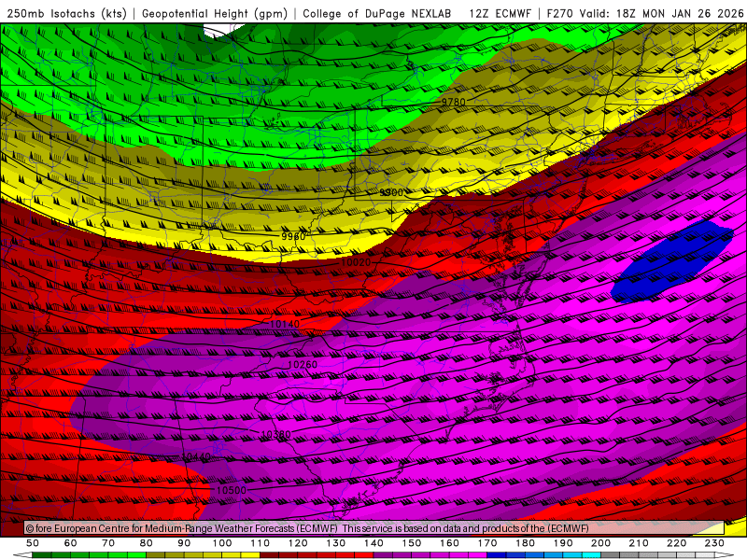
Task: Select the 9960 height contour label
Action: coord(293,236)
